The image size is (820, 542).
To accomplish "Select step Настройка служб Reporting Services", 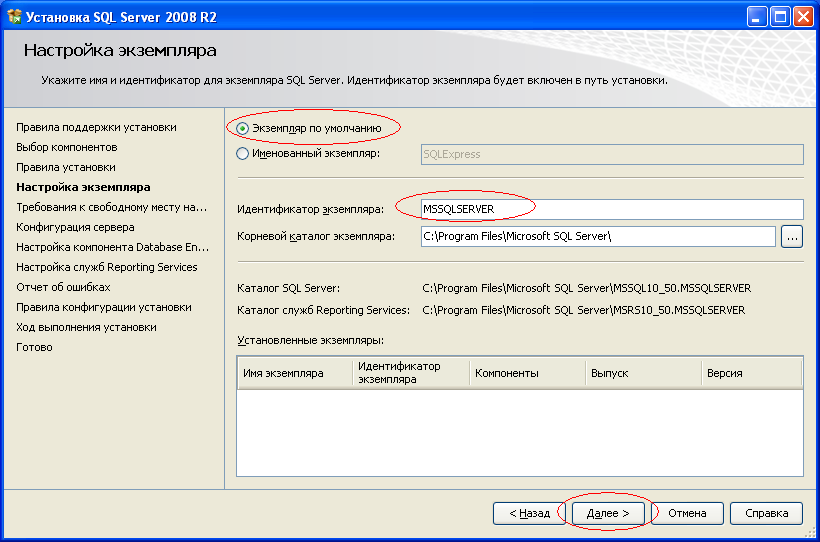I will point(107,267).
